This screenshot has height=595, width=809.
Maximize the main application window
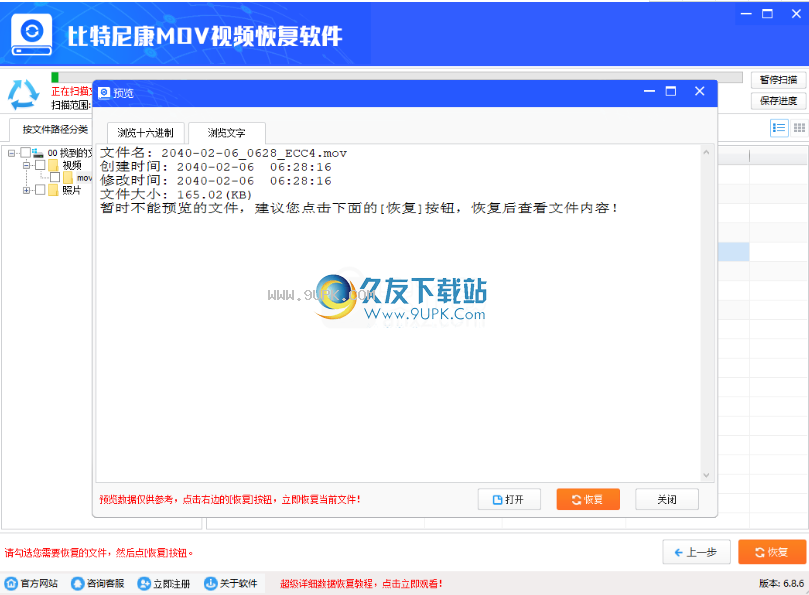pos(768,14)
